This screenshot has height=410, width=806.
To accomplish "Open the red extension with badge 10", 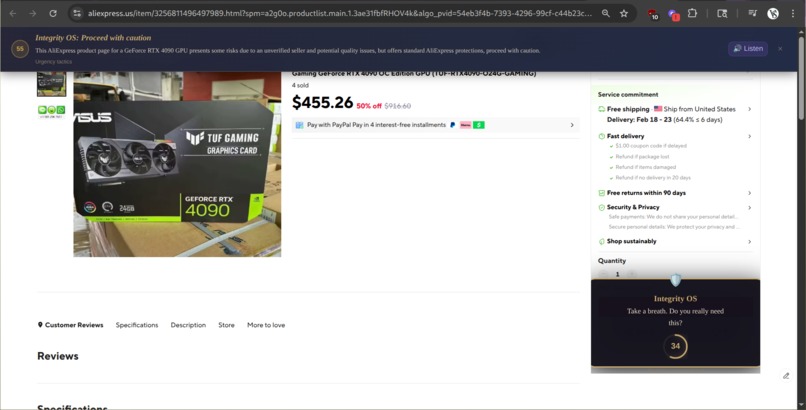I will click(653, 14).
